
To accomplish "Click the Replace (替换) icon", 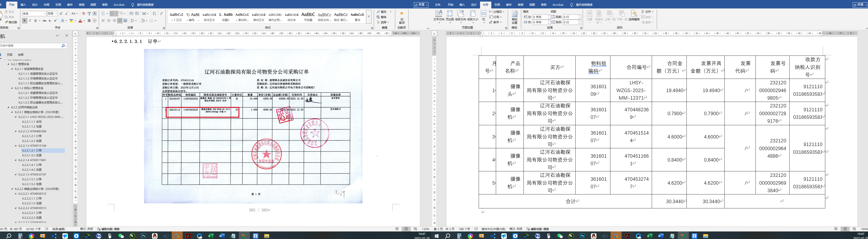I will [x=378, y=17].
